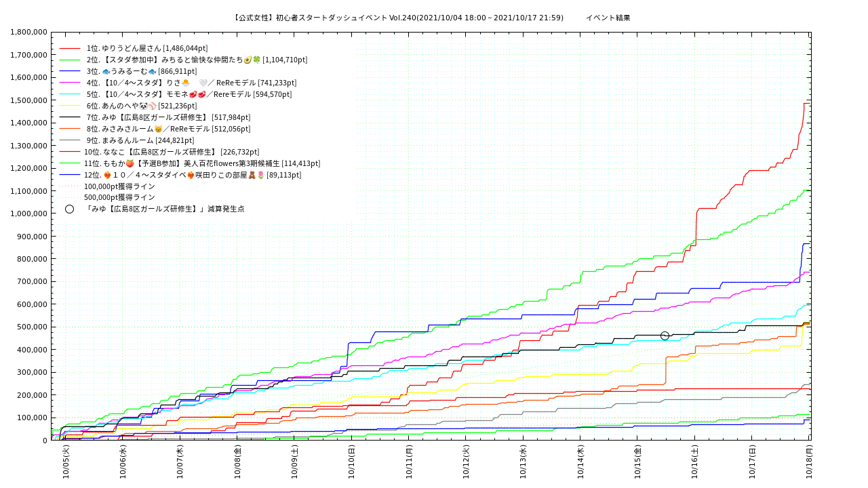
Task: Click the chick emoji after りさ
Action: pyautogui.click(x=185, y=83)
